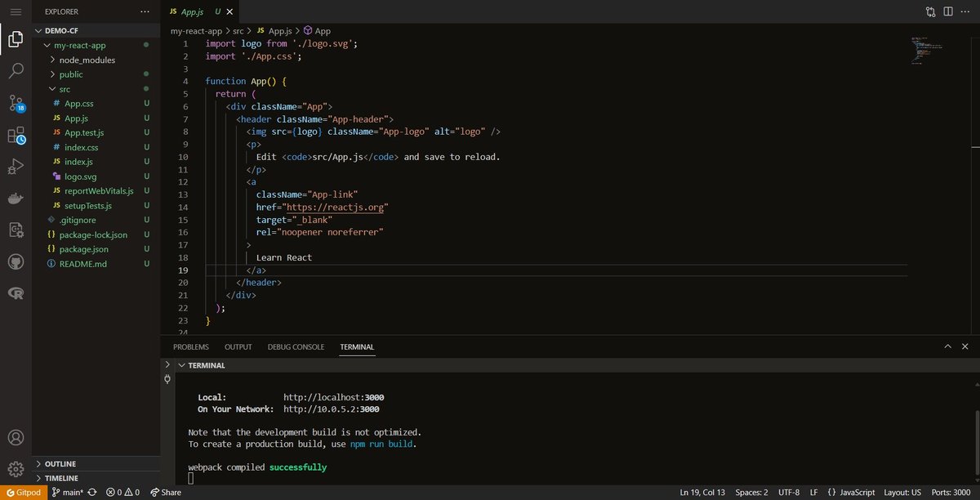Click the main* branch indicator

(x=67, y=493)
